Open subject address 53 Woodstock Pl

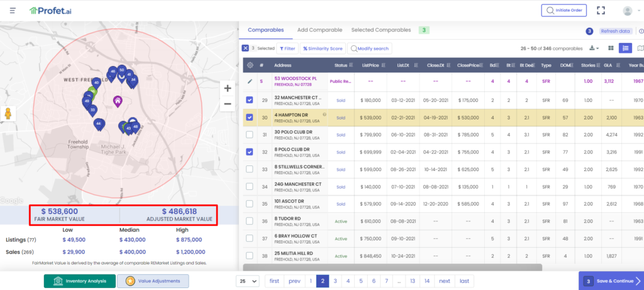point(296,78)
